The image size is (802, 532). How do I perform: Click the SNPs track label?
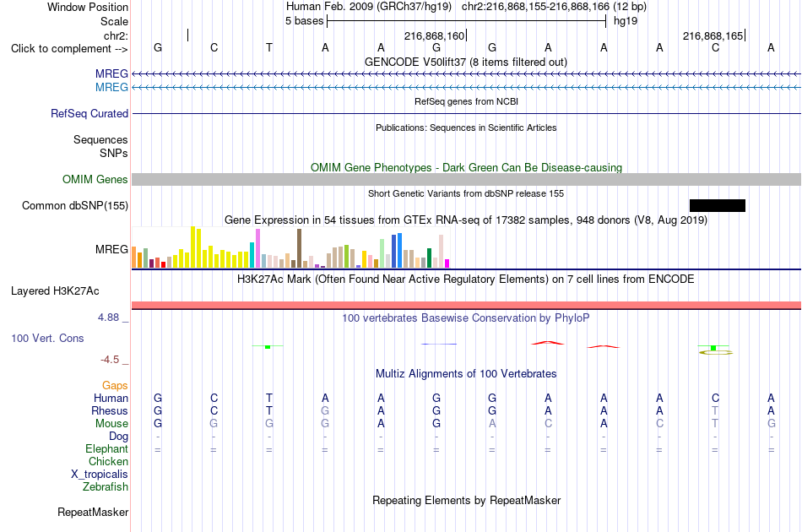pos(114,153)
